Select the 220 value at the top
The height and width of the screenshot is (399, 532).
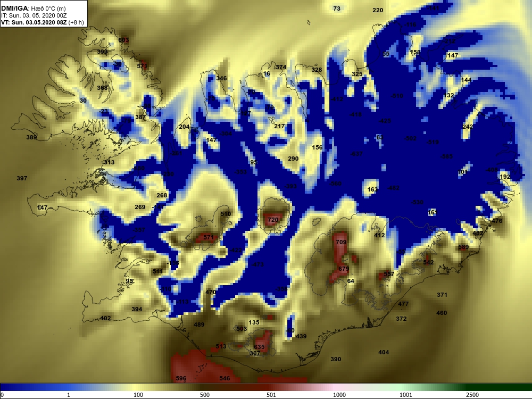coord(378,10)
